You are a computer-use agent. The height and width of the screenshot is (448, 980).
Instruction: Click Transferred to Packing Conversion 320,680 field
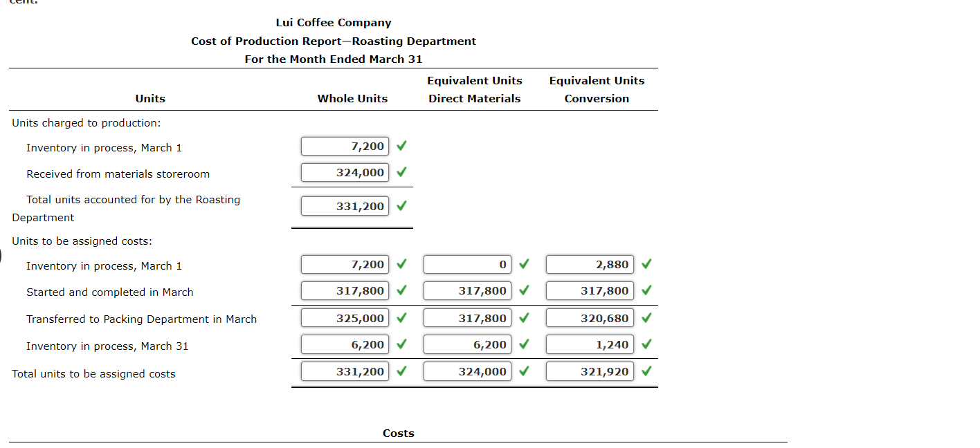[x=590, y=318]
